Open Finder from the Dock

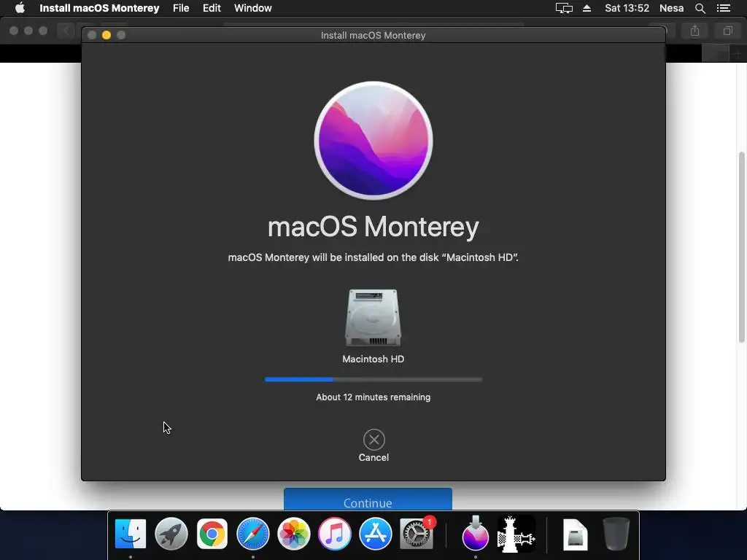point(130,533)
